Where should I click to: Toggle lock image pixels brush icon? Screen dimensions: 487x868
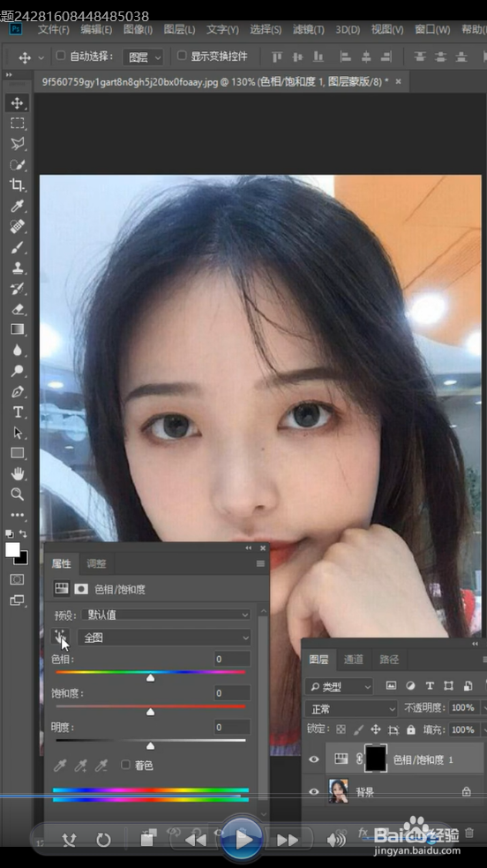pos(359,729)
